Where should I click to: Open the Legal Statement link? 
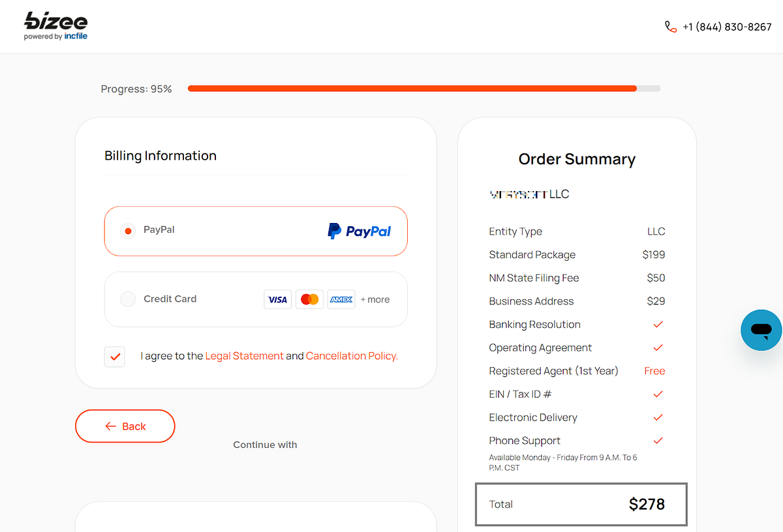point(244,356)
